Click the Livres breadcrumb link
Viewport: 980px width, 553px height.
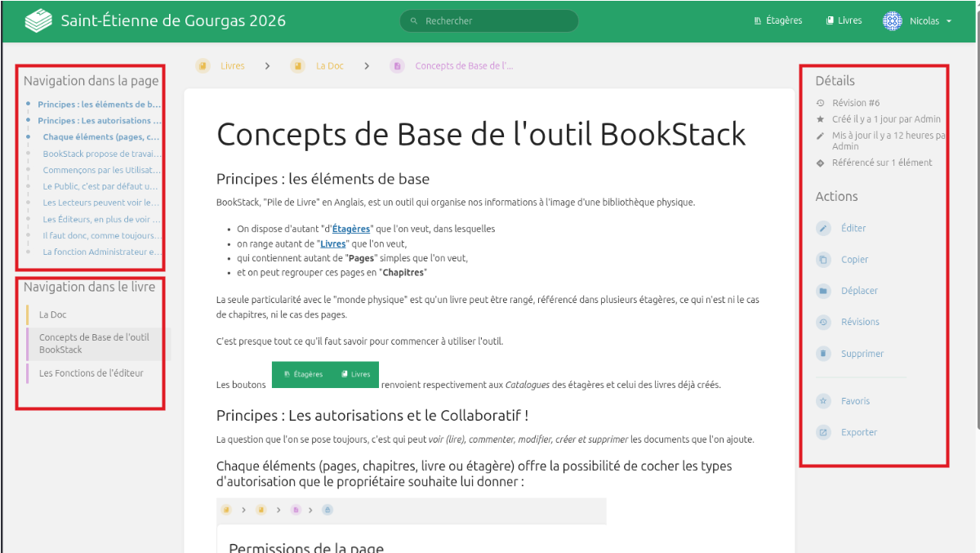(x=232, y=66)
